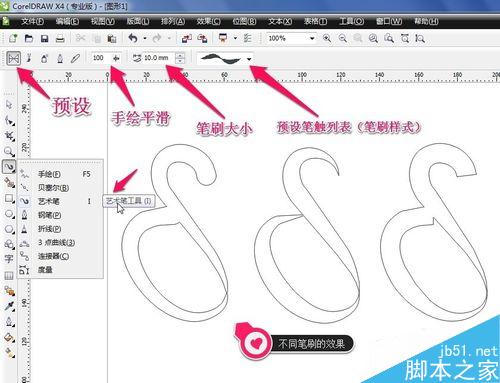
Task: Click the Print icon
Action: pyautogui.click(x=60, y=39)
